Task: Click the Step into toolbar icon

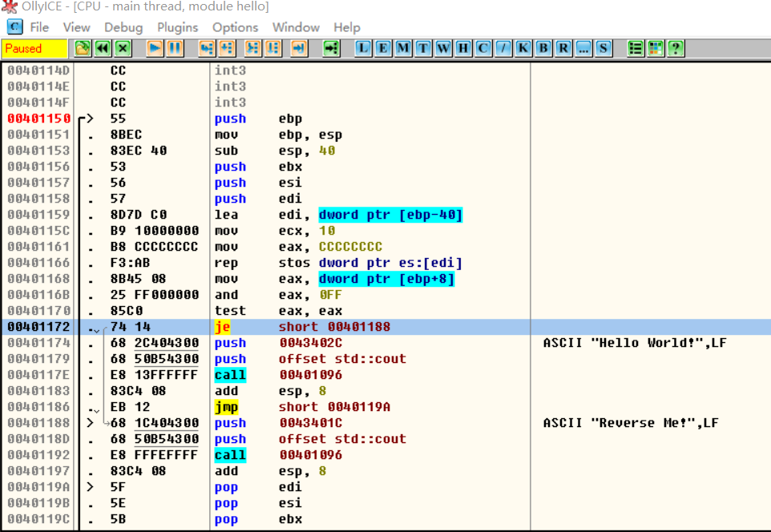Action: (207, 48)
